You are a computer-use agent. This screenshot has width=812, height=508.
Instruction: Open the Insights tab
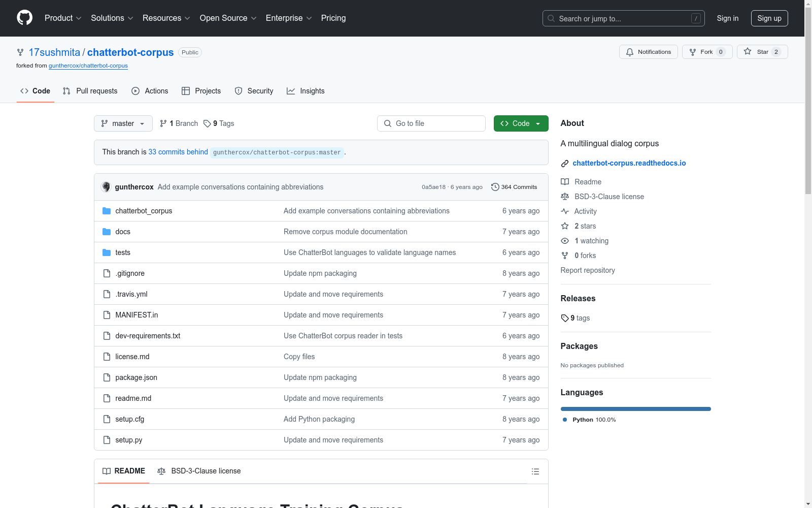306,91
